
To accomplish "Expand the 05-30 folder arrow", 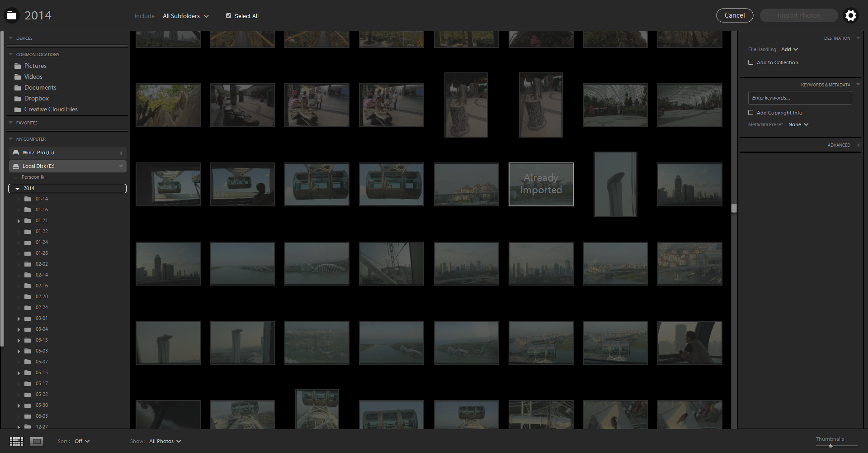I will click(x=19, y=405).
